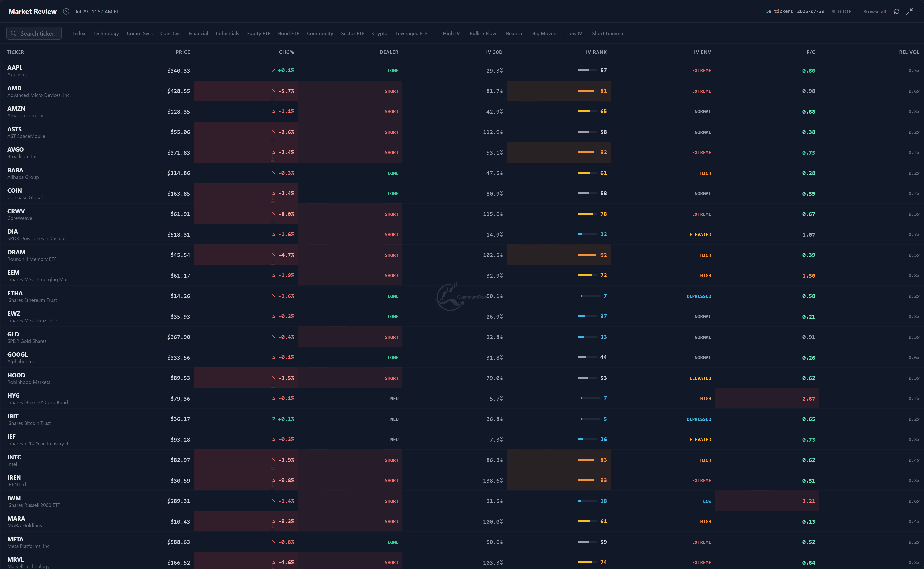Show Industrials tickers
This screenshot has width=924, height=569.
[x=228, y=33]
